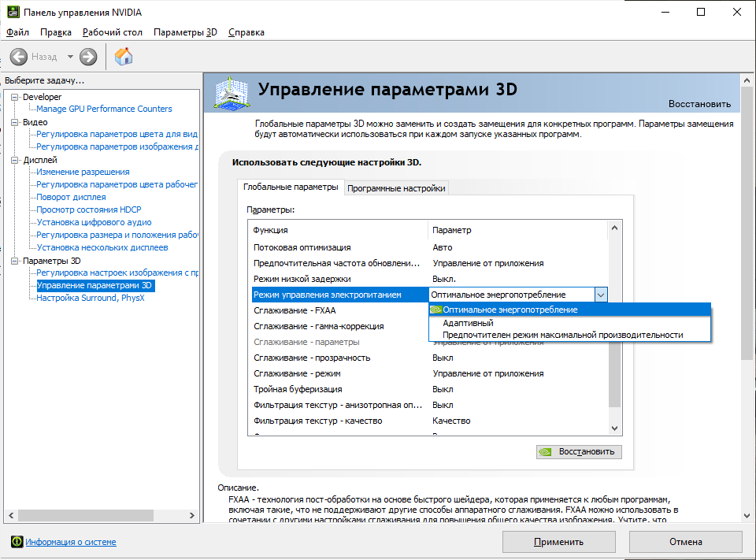Switch to Программные настройки tab

pos(396,188)
